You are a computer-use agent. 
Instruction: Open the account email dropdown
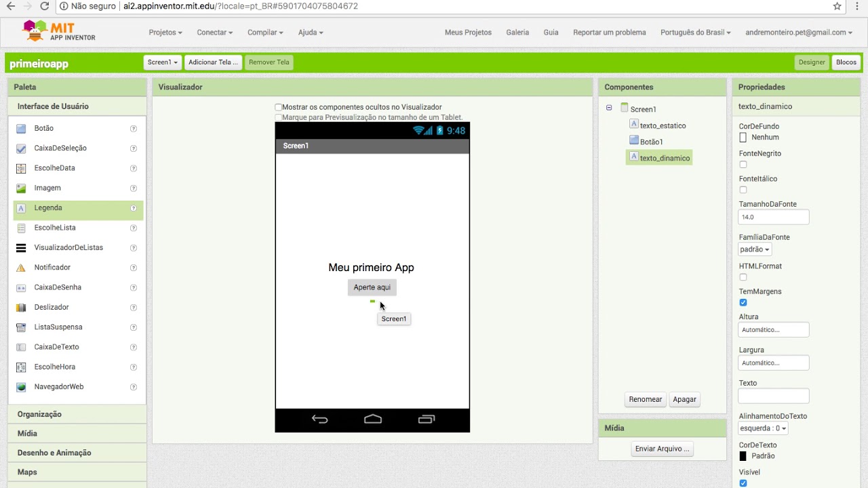799,33
